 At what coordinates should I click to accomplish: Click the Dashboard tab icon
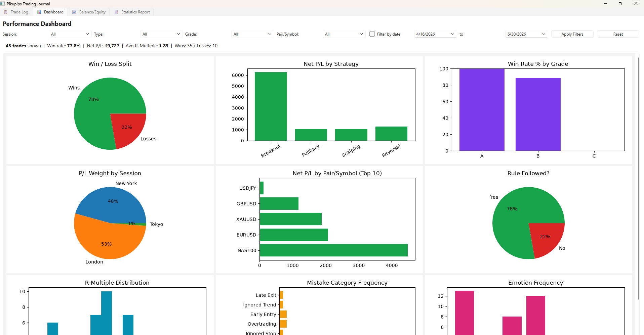(39, 12)
